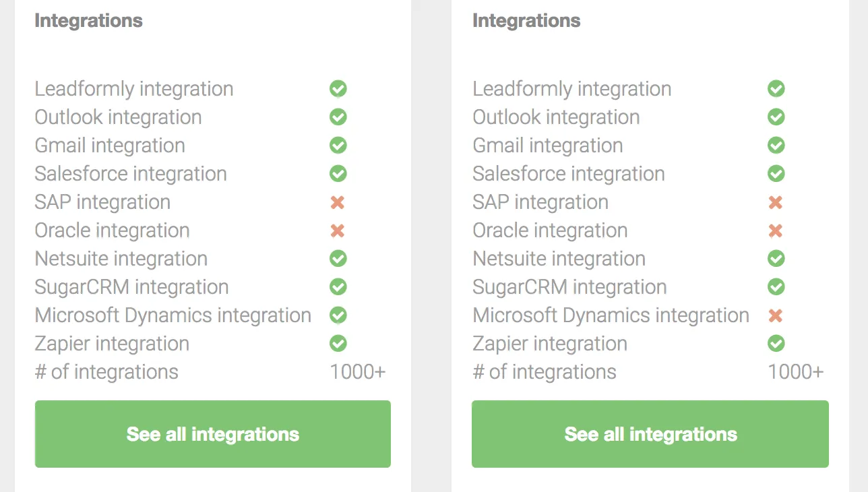The image size is (868, 492).
Task: Click left card Gmail integration checkmark
Action: [x=338, y=145]
